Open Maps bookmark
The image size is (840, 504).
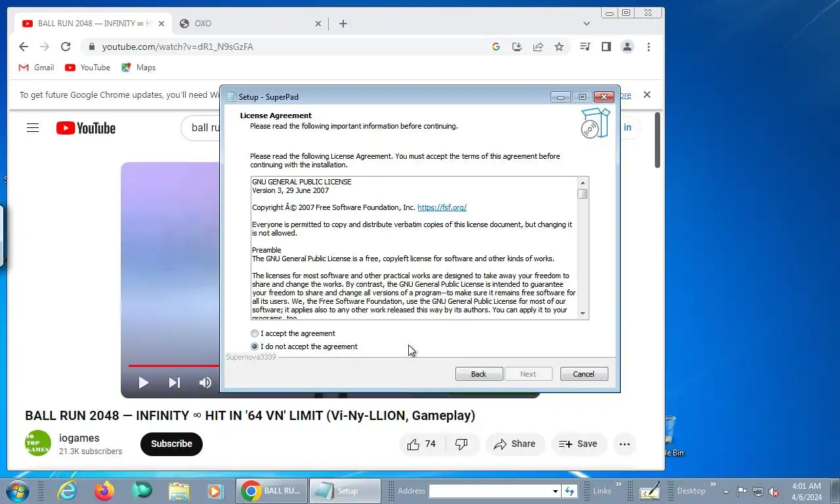138,68
